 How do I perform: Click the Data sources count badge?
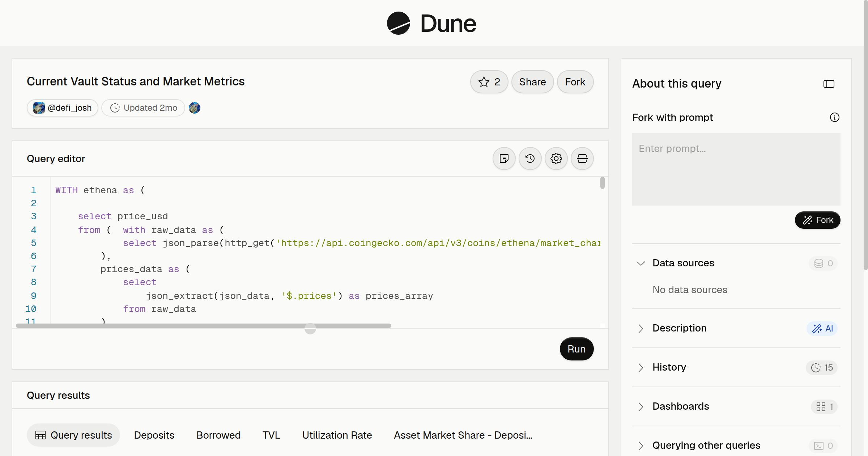point(823,263)
